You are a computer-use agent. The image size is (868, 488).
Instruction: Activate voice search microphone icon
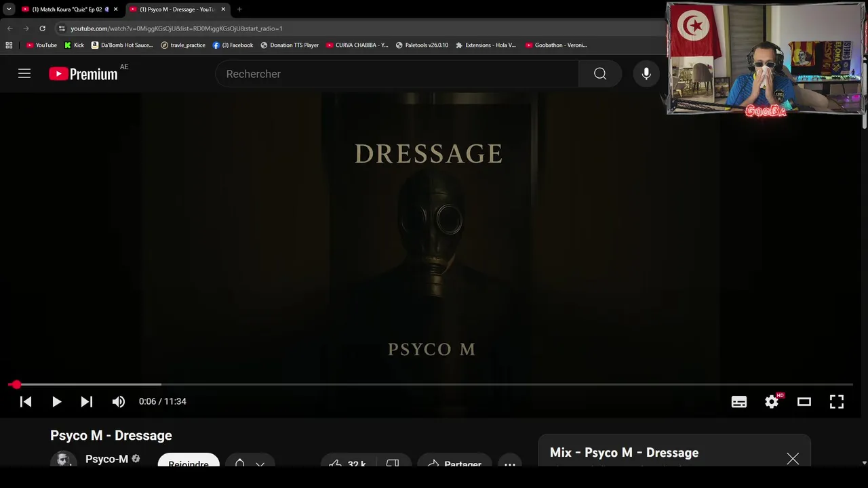(646, 74)
